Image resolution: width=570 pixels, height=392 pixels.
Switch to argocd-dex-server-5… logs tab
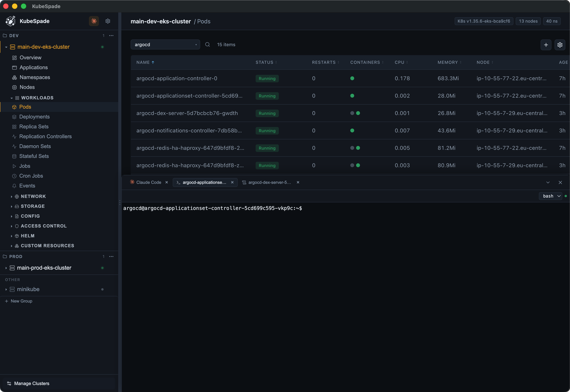tap(269, 182)
